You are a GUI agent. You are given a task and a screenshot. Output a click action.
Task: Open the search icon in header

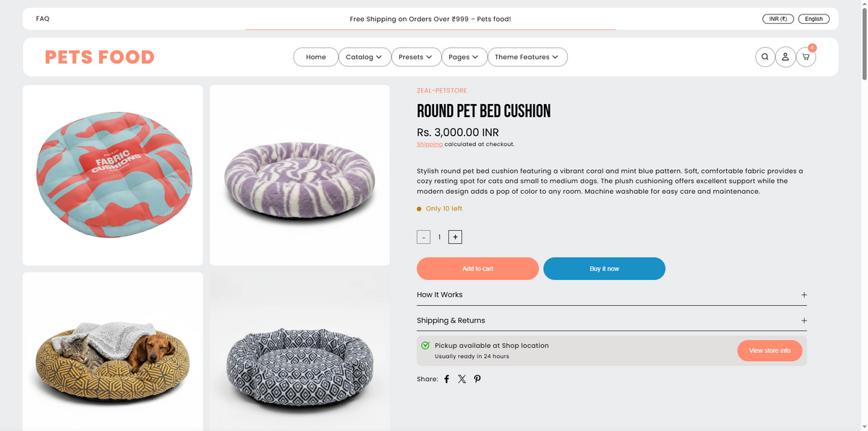(x=765, y=57)
